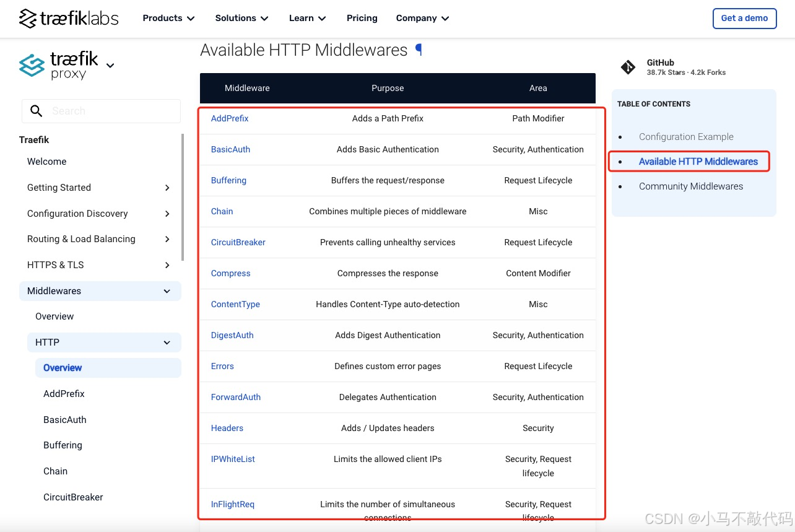The height and width of the screenshot is (532, 795).
Task: Click the InFlightReq middleware link
Action: tap(232, 504)
